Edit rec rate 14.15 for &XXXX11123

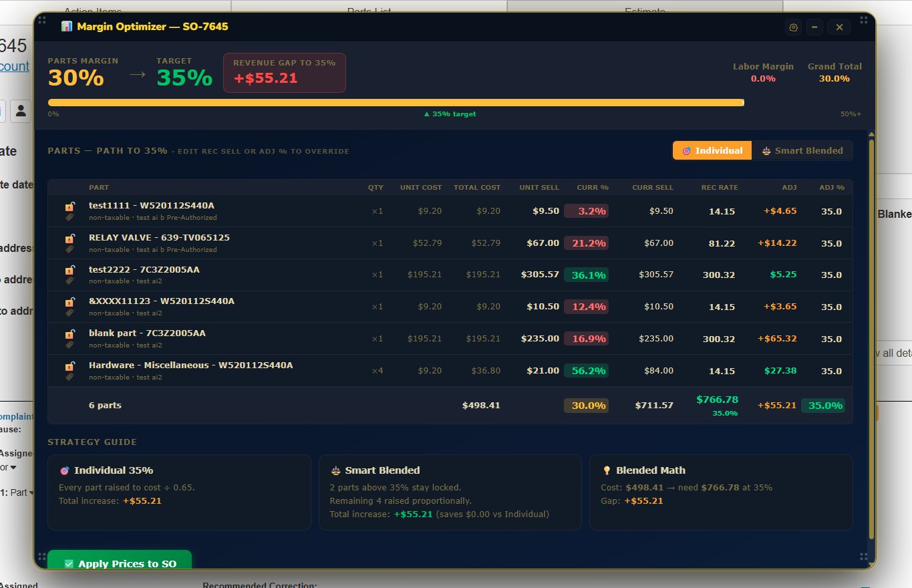(722, 307)
